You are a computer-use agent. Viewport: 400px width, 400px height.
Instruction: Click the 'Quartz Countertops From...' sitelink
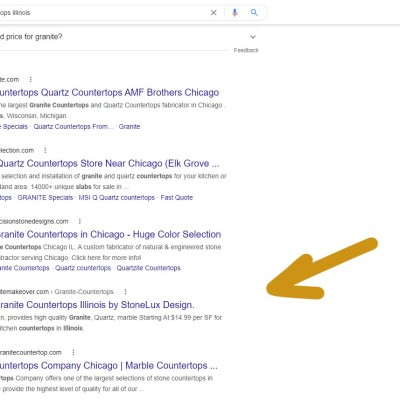(73, 127)
